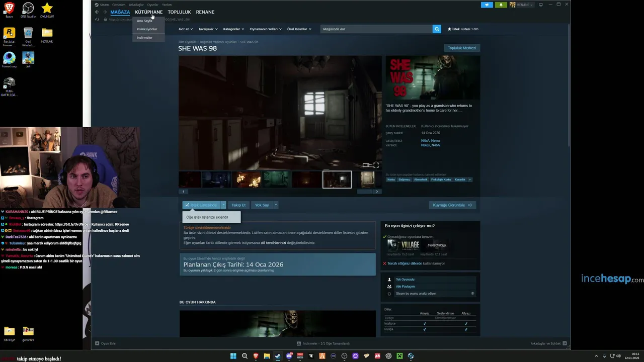The image size is (644, 362).
Task: Open the Oynamanın Yolları dropdown
Action: (x=266, y=29)
